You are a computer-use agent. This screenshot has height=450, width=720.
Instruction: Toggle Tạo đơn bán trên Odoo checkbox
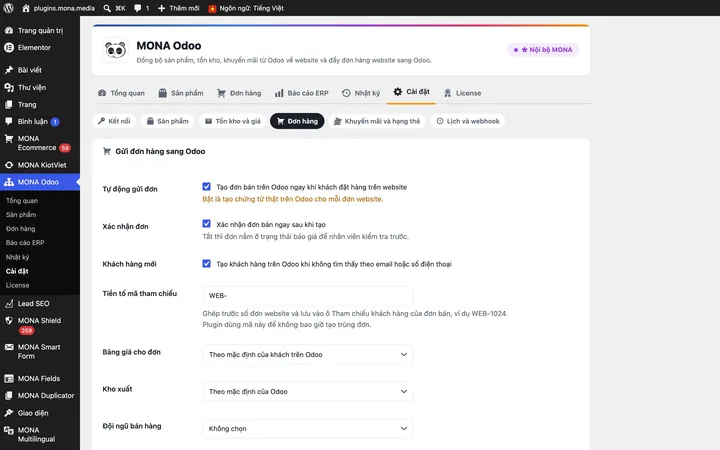point(207,186)
